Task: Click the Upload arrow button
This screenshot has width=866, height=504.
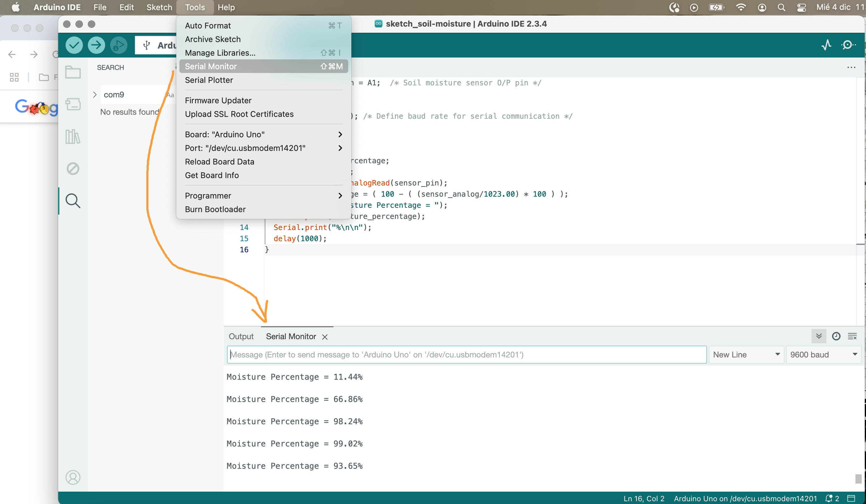Action: click(96, 45)
